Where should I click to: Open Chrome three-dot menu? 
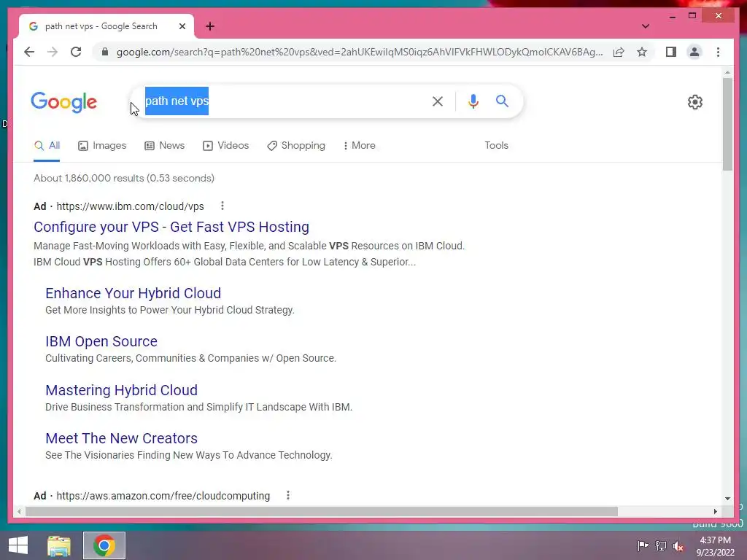point(718,52)
